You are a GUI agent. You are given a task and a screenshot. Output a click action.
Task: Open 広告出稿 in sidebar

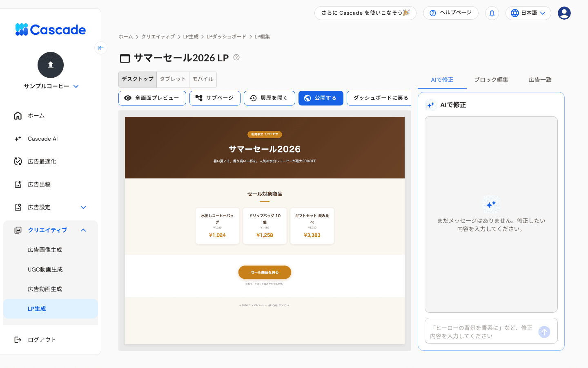pyautogui.click(x=51, y=184)
